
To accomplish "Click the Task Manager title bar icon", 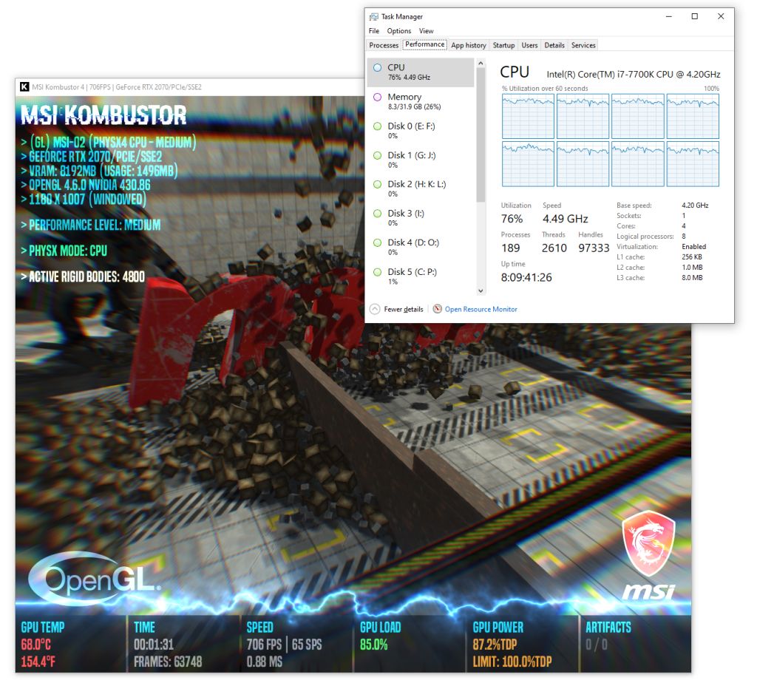I will tap(373, 17).
